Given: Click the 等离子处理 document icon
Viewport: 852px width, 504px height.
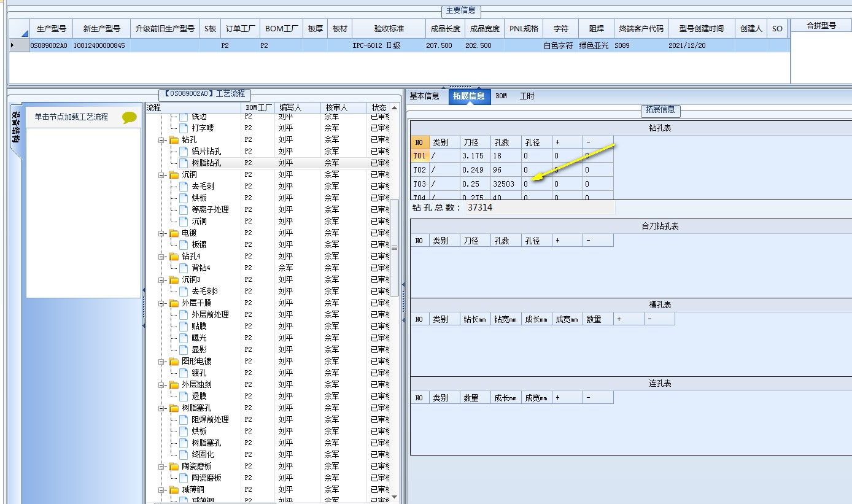Looking at the screenshot, I should [x=184, y=210].
